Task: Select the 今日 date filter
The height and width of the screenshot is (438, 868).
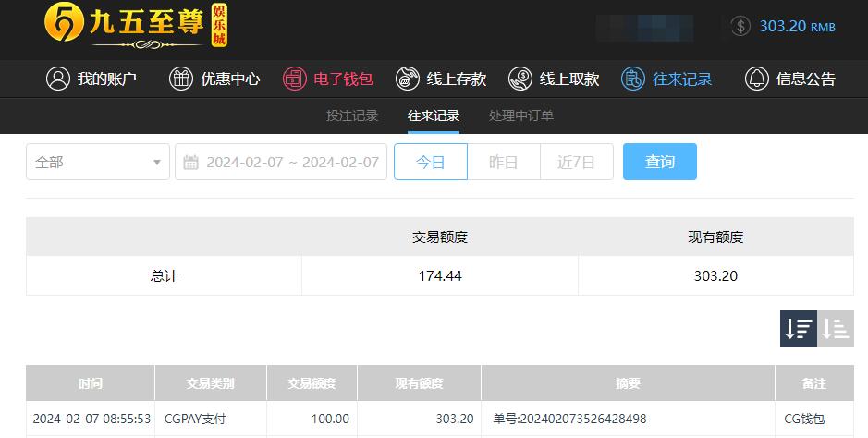Action: tap(431, 162)
